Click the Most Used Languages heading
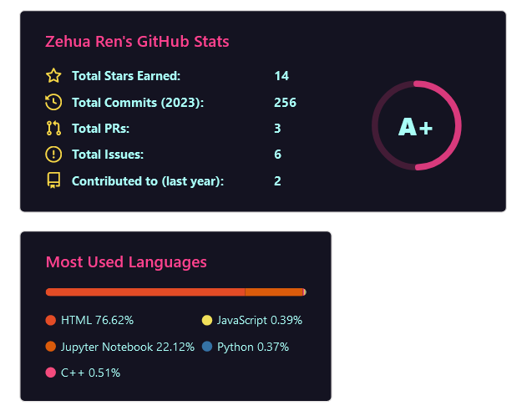Viewport: 532px width, 416px height. 126,261
